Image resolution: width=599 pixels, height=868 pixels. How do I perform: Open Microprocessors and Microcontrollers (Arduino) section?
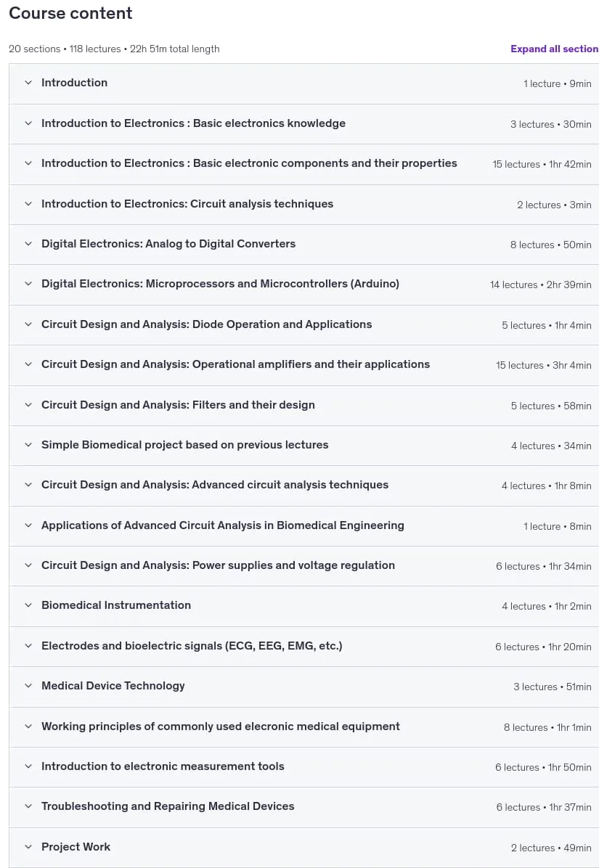click(304, 284)
